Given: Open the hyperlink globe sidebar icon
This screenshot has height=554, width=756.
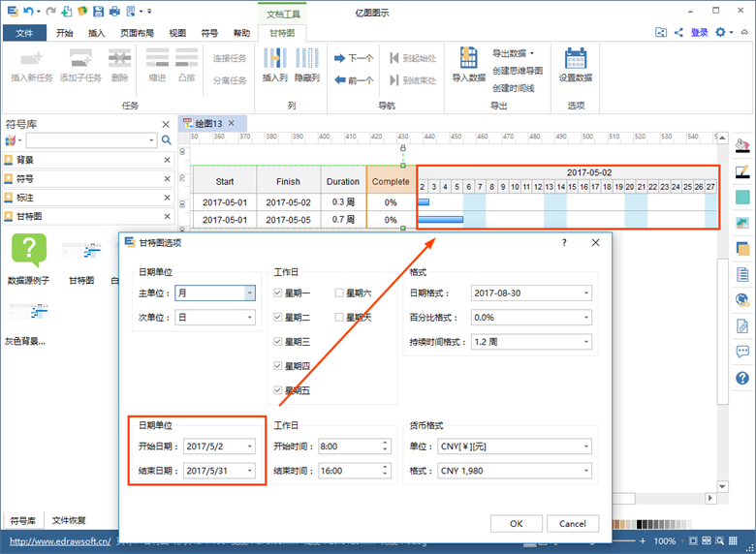Looking at the screenshot, I should point(742,300).
